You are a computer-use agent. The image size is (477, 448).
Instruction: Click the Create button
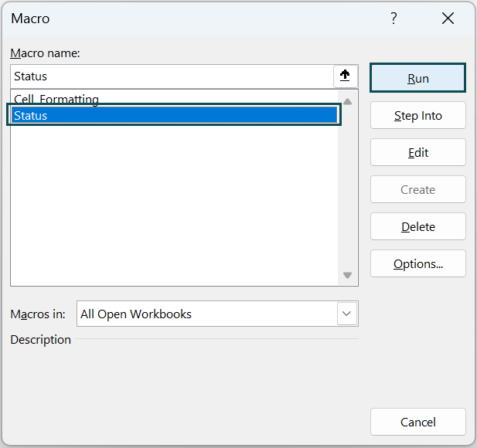(417, 189)
